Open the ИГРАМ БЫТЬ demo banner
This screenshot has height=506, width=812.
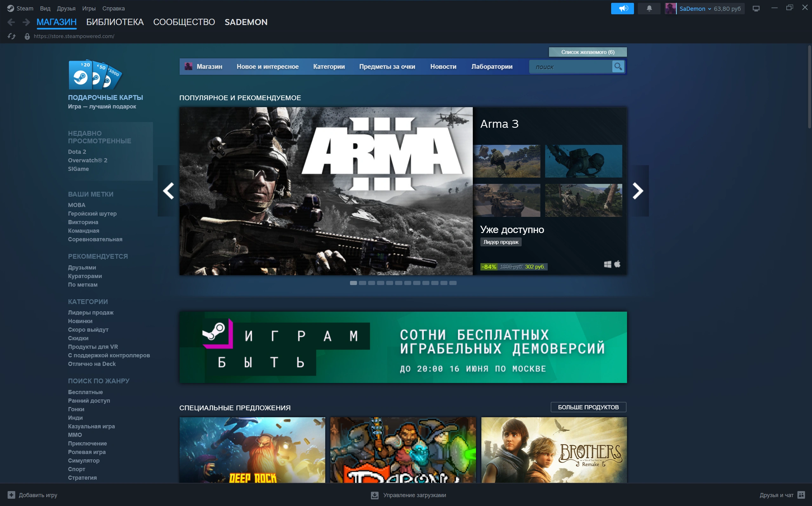[x=403, y=347]
